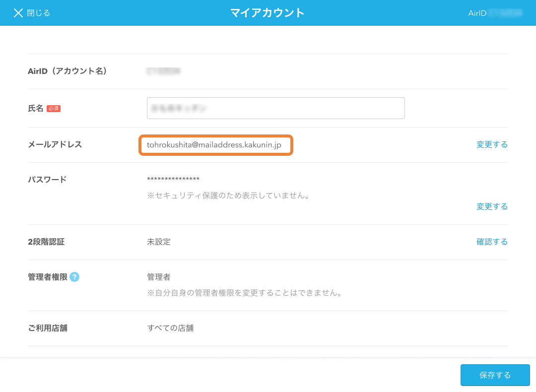Click the X close icon
The image size is (536, 392).
click(x=18, y=13)
